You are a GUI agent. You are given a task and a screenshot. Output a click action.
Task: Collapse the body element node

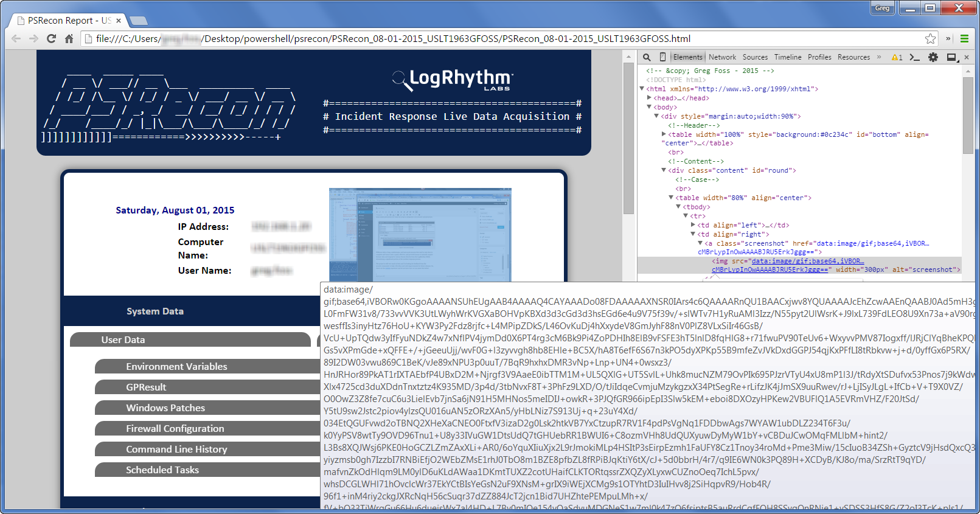coord(649,107)
